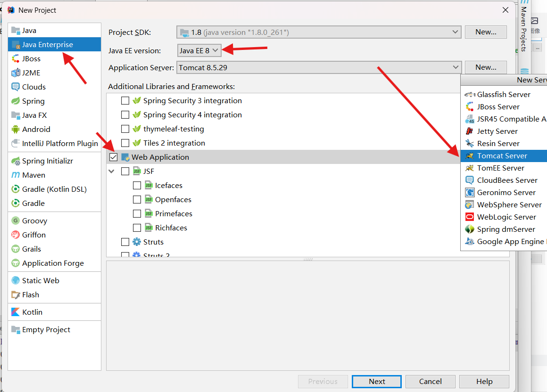This screenshot has height=392, width=547.
Task: Select the Static Web globe icon
Action: pyautogui.click(x=16, y=280)
